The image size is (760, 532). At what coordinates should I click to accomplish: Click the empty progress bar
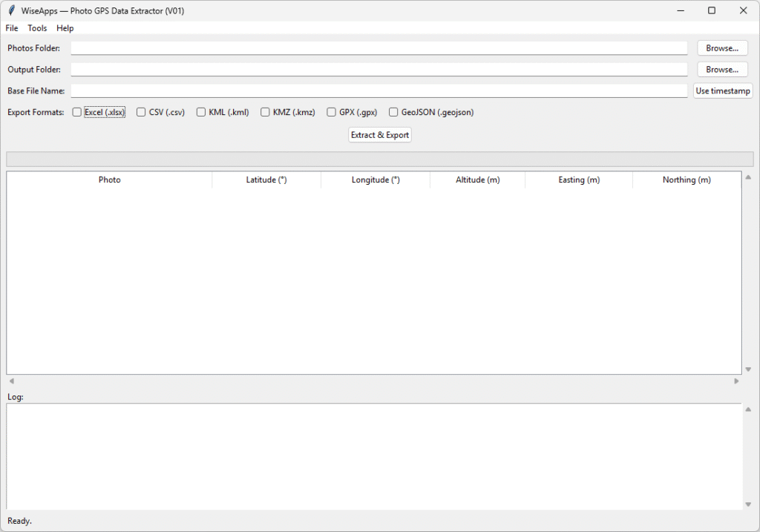click(379, 159)
